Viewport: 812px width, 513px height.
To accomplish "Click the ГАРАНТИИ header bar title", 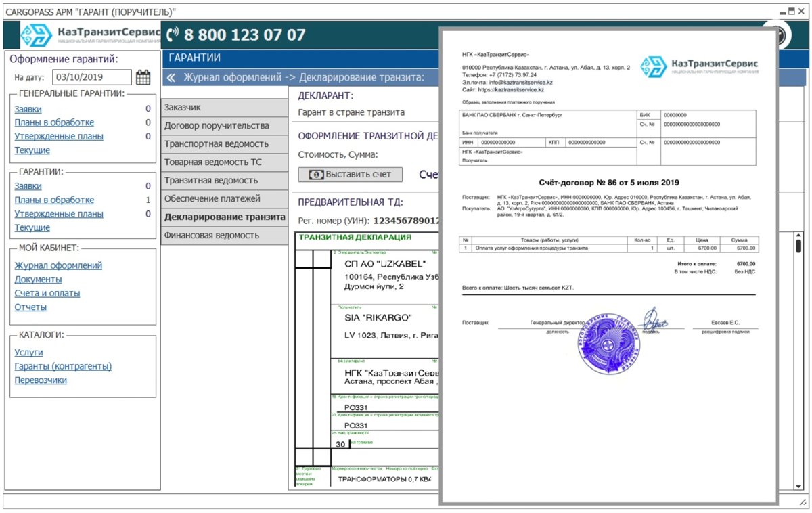I will (x=194, y=58).
